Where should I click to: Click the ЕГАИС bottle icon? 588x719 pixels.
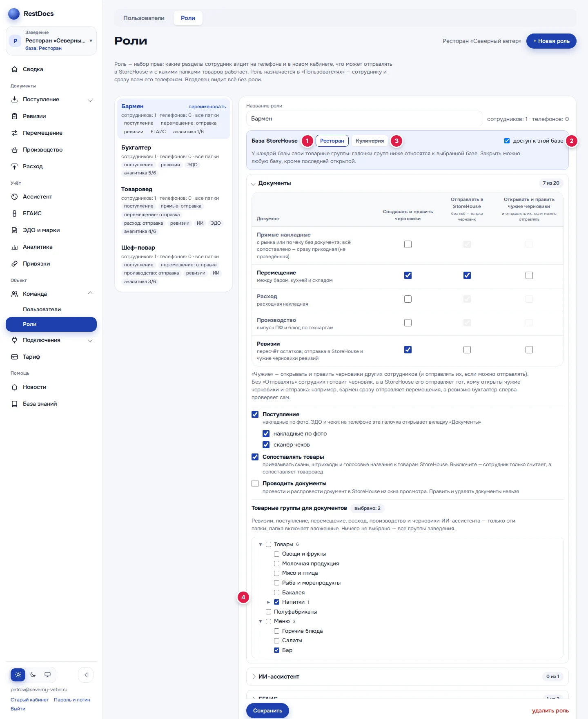point(15,214)
